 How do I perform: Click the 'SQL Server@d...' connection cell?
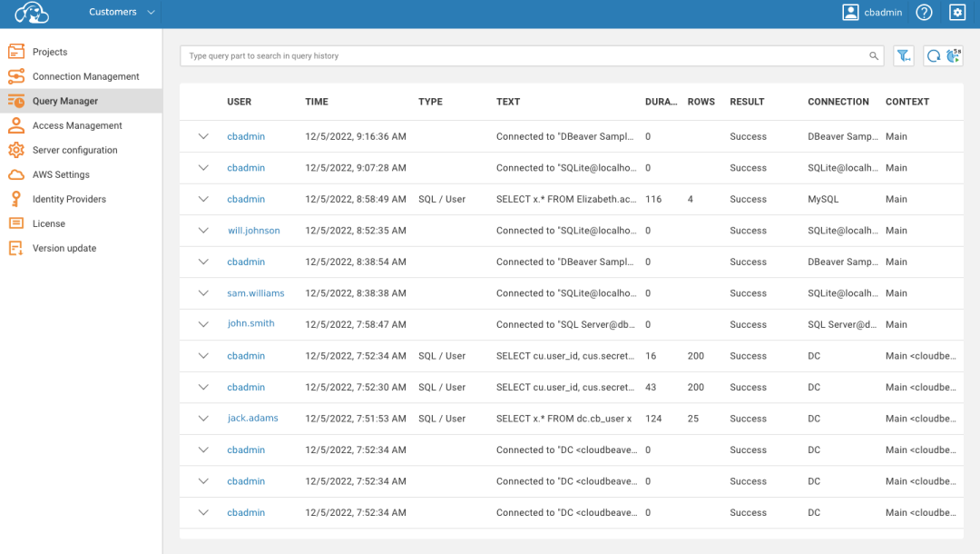pos(842,324)
